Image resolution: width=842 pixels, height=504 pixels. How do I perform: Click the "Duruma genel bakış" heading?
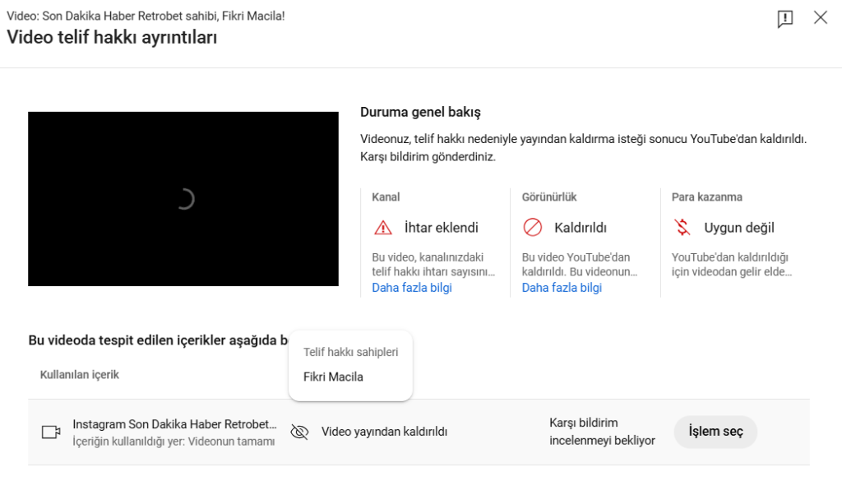420,112
